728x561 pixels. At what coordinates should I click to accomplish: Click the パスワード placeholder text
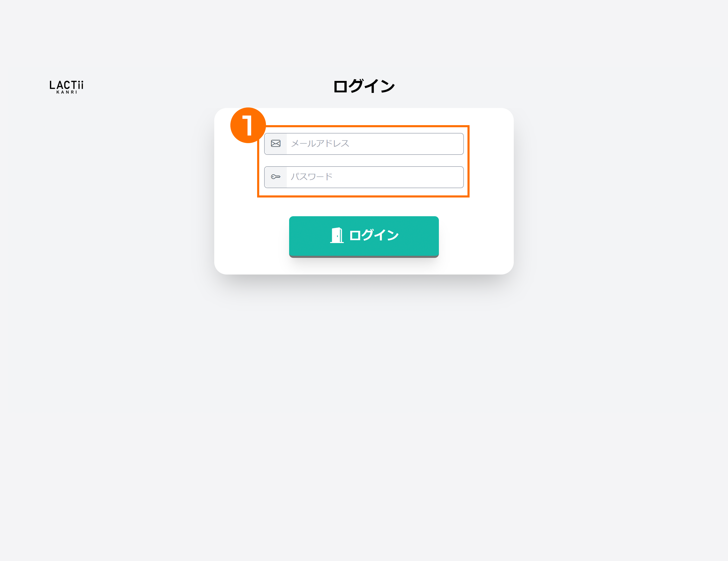coord(312,177)
